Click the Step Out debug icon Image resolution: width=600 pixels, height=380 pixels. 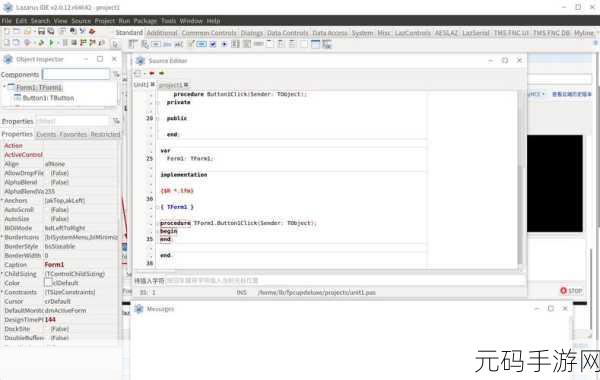pos(101,43)
